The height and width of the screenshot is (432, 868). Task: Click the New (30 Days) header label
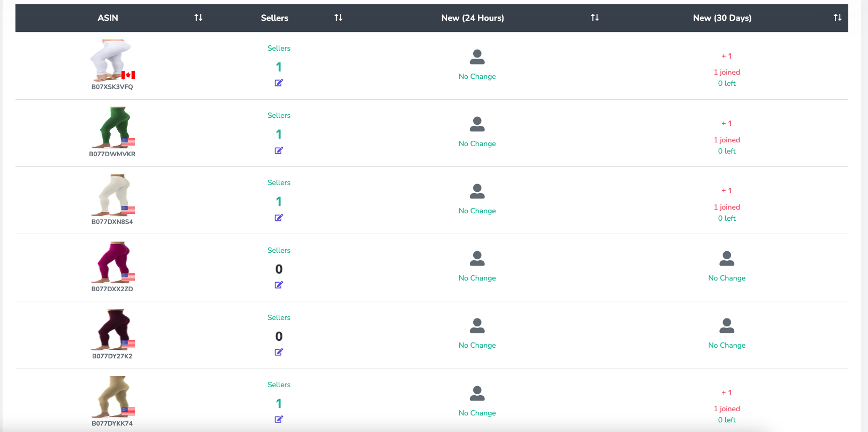[x=722, y=18]
